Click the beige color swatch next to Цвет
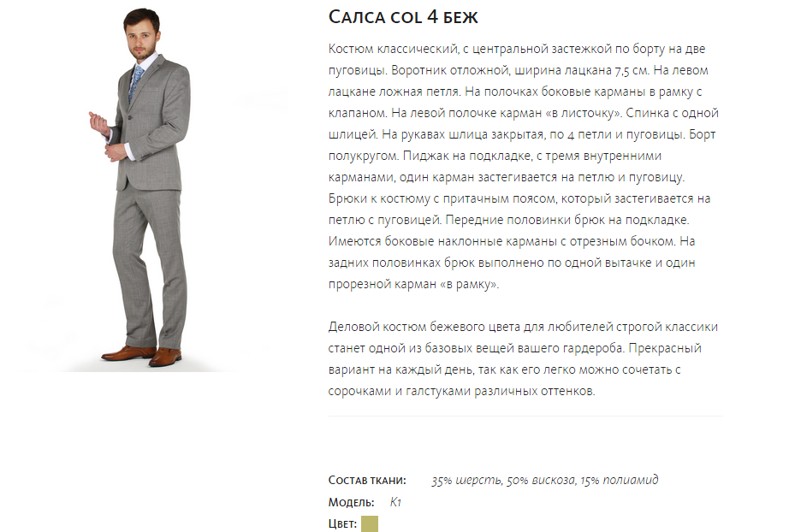 tap(370, 524)
